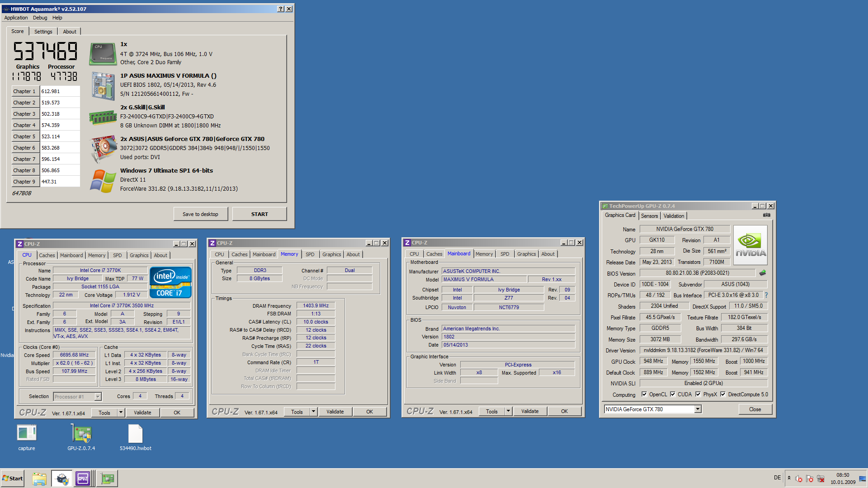Click the Start button
868x488 pixels.
[13, 479]
